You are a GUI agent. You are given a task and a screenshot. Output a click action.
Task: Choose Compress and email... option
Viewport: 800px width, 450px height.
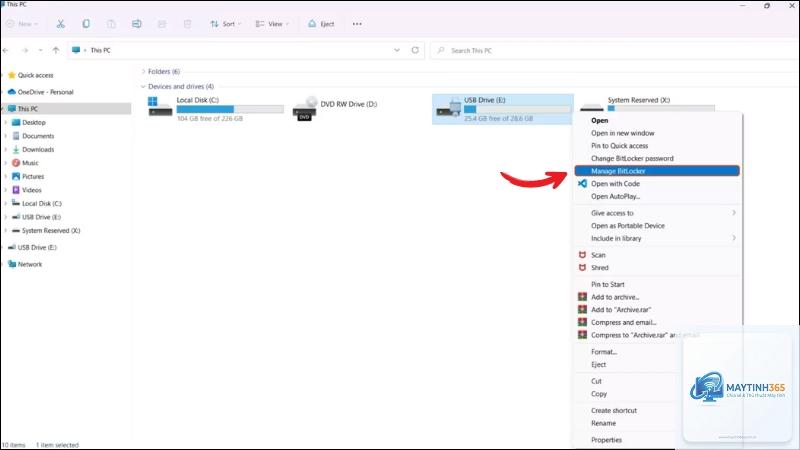tap(623, 322)
